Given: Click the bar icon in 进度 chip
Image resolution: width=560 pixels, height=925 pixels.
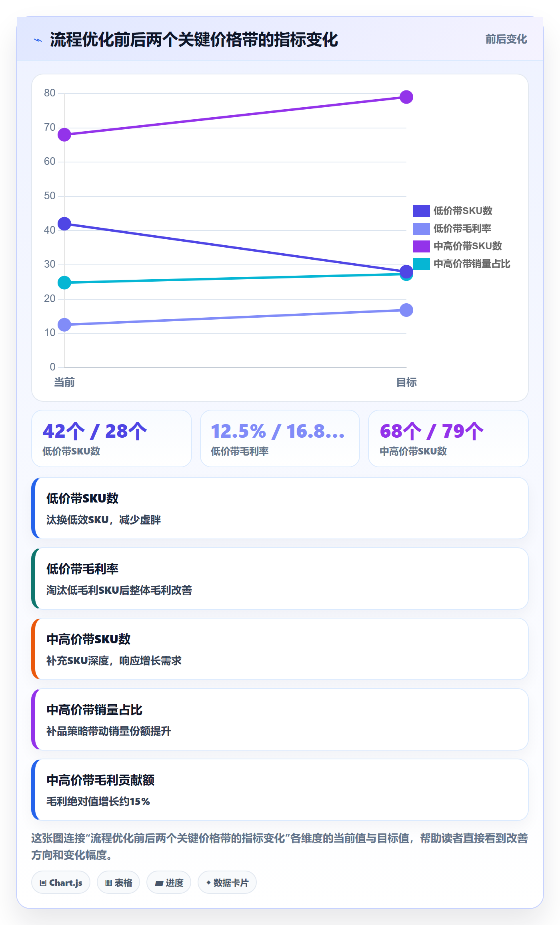Looking at the screenshot, I should [159, 883].
